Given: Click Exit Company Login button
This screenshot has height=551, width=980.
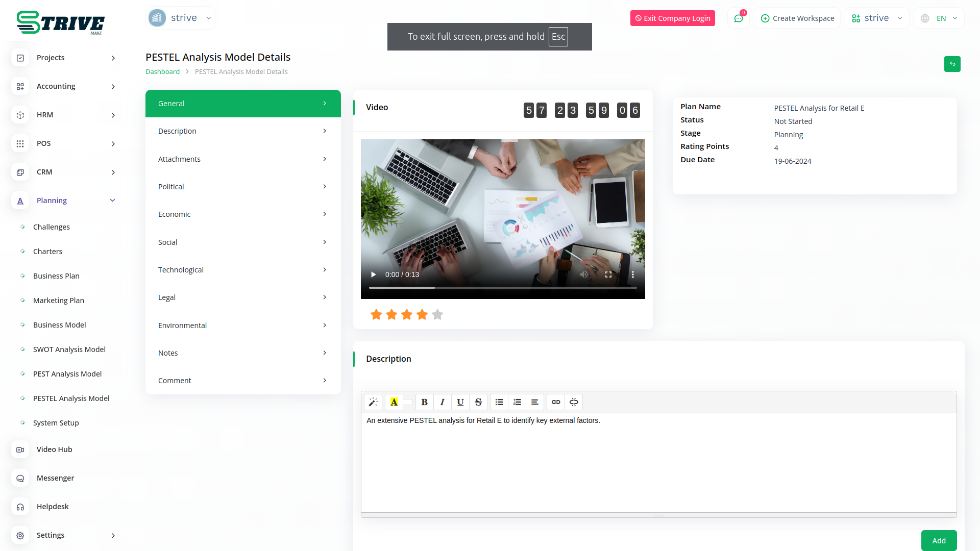Looking at the screenshot, I should (672, 18).
